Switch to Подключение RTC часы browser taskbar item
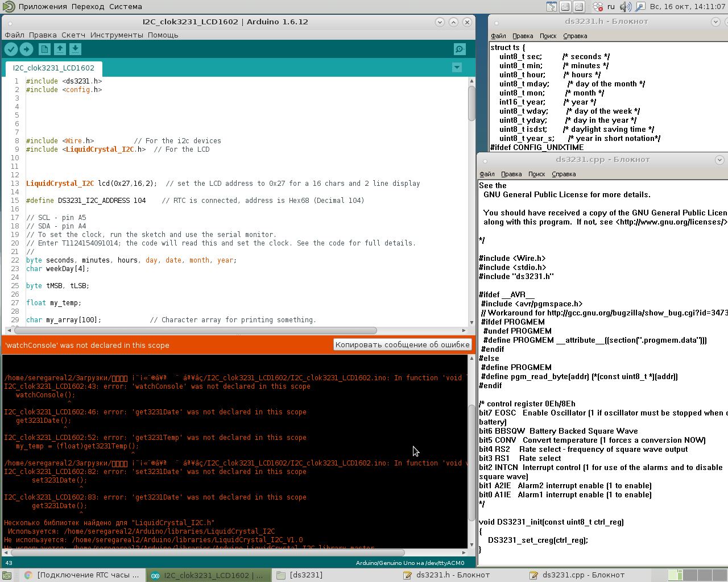The height and width of the screenshot is (582, 728). [81, 575]
